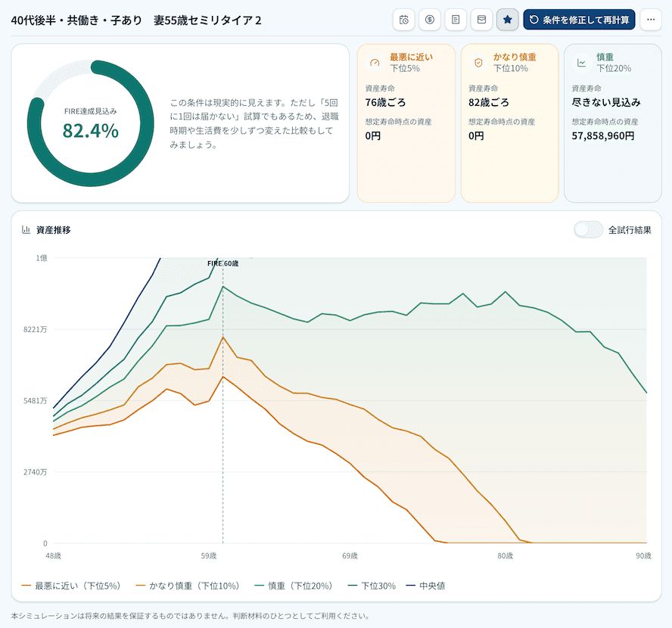Click the explanation text この条件は現実的に見えます

[254, 123]
